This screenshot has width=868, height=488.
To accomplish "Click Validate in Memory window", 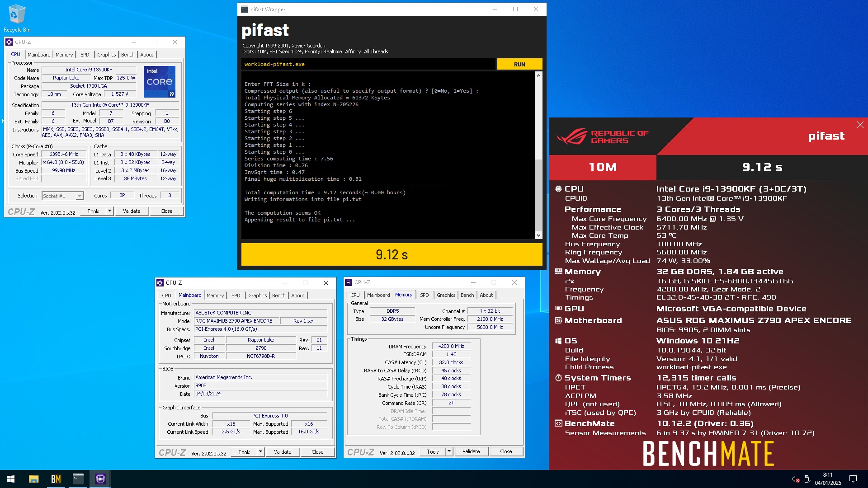I will point(471,451).
